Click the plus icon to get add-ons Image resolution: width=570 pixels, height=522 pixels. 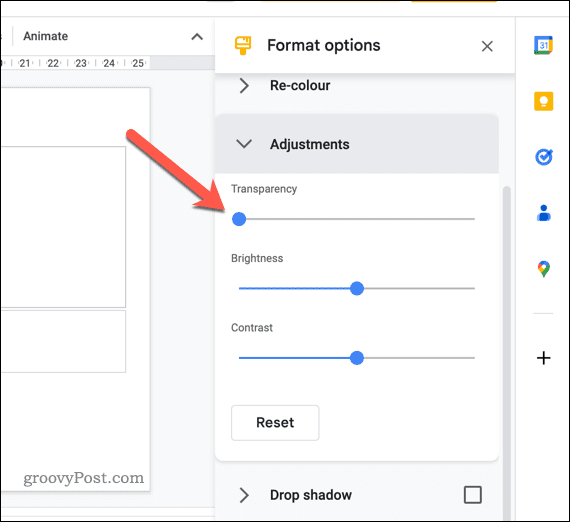(x=544, y=358)
